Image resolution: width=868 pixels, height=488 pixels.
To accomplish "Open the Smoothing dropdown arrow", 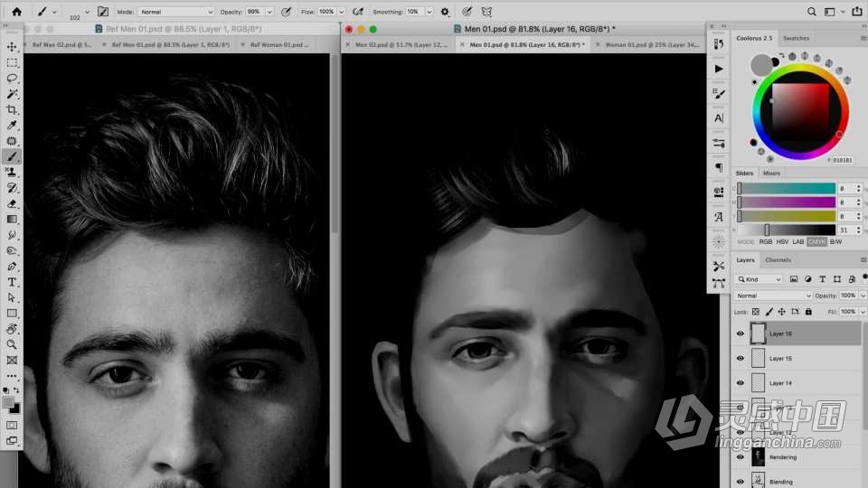I will pos(429,12).
